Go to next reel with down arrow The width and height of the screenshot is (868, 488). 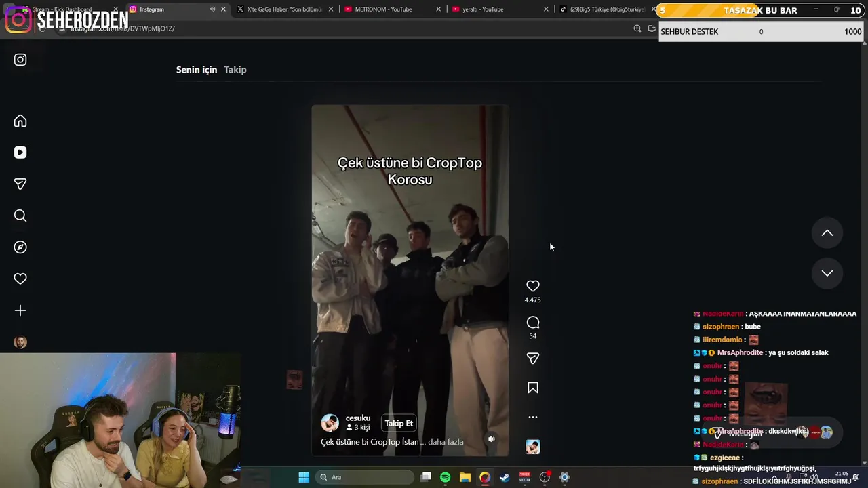(x=827, y=273)
